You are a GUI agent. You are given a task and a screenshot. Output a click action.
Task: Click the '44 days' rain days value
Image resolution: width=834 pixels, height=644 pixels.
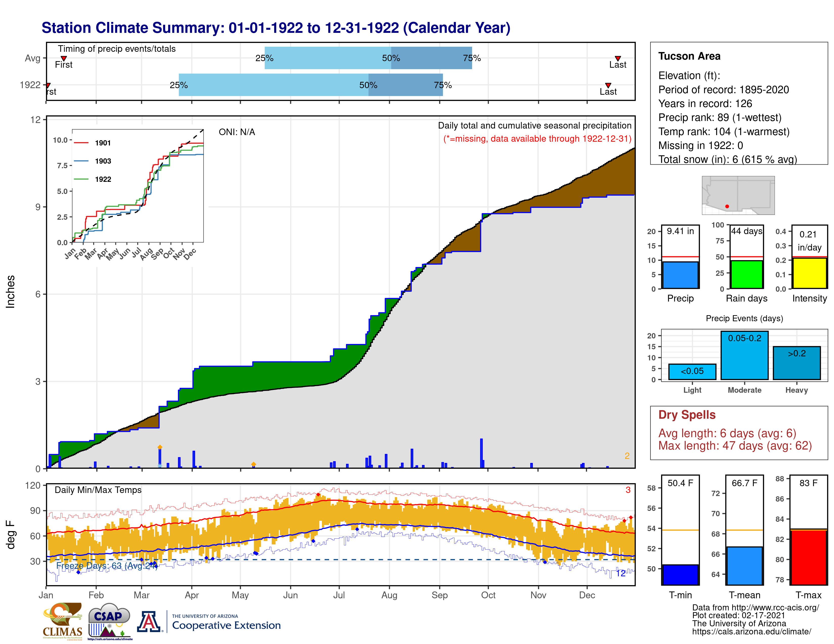(x=747, y=231)
